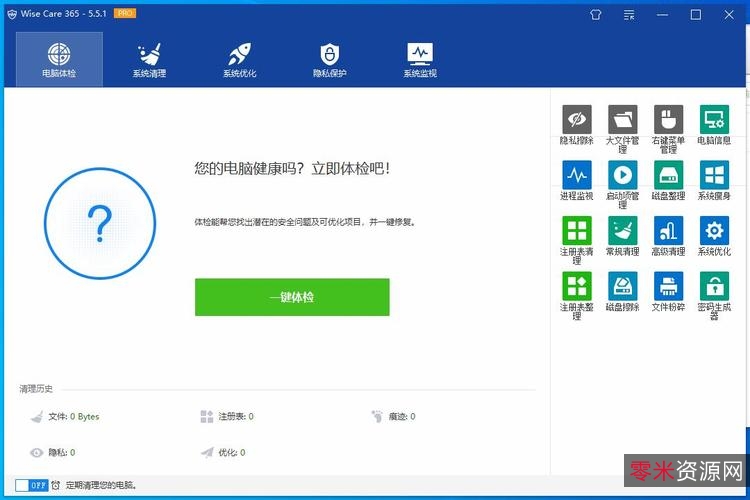Click the skin shirt icon in title bar
The image size is (750, 500).
[x=596, y=15]
